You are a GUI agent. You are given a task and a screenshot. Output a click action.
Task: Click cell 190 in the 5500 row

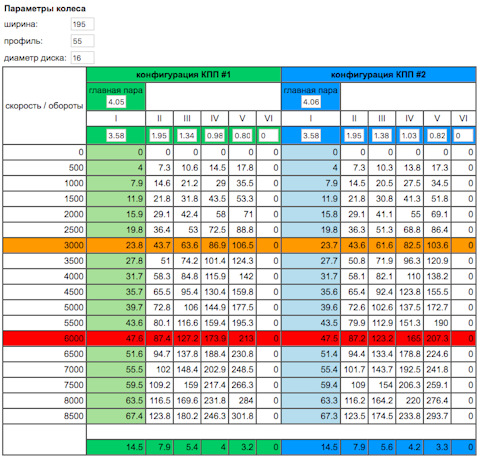437,323
